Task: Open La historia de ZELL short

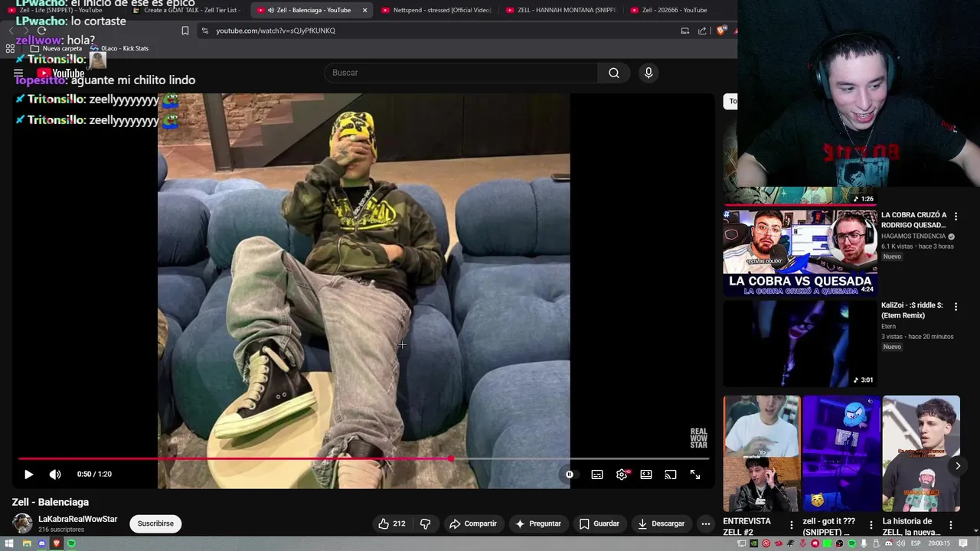Action: coord(921,453)
